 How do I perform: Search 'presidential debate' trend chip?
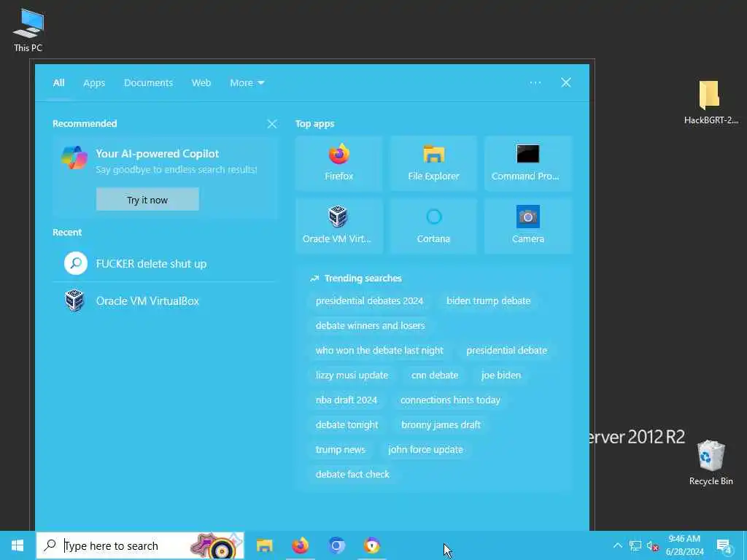tap(506, 351)
